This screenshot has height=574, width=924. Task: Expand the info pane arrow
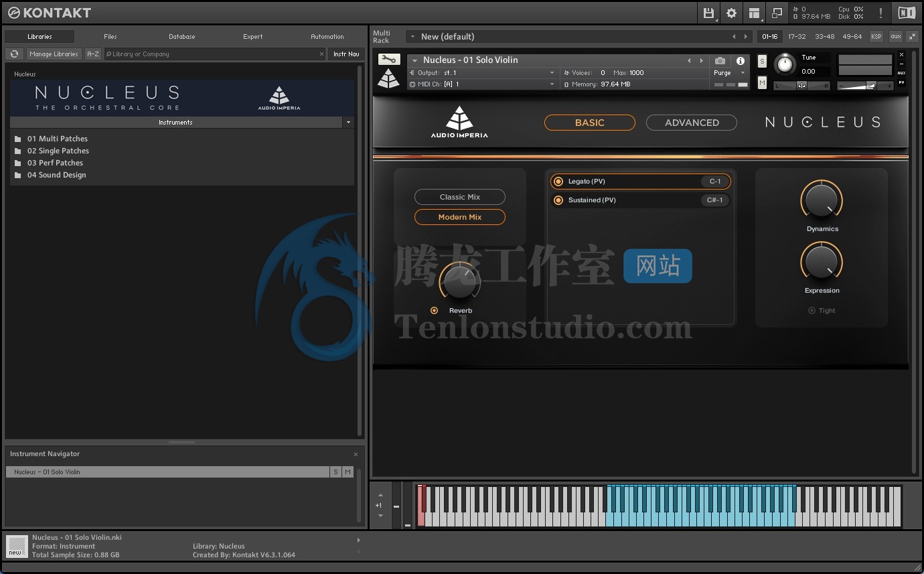tap(358, 541)
